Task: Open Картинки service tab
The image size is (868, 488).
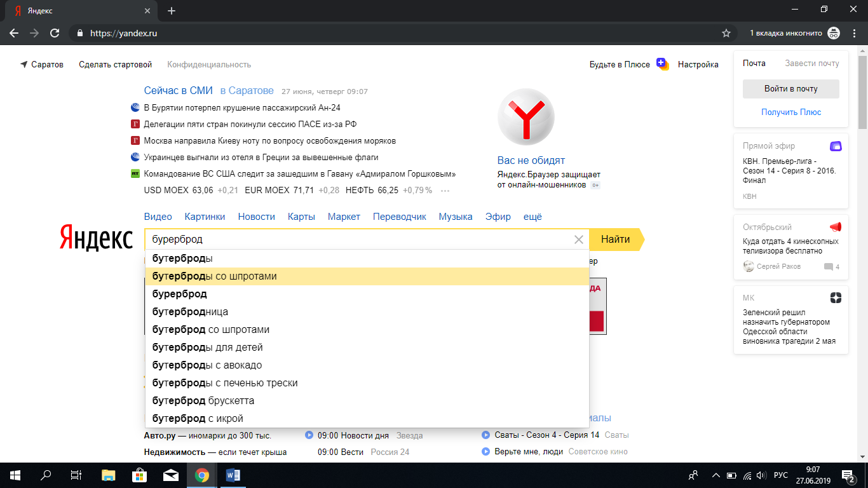Action: coord(205,217)
